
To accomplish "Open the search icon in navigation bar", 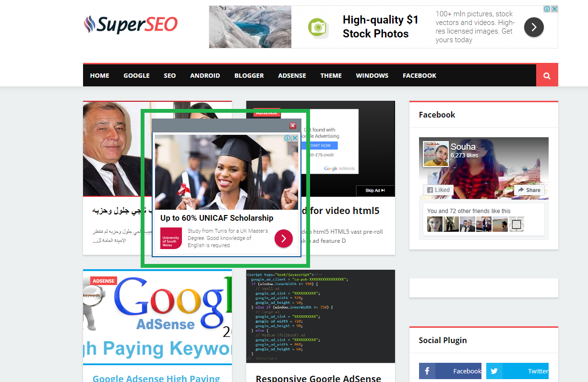I will coord(547,76).
